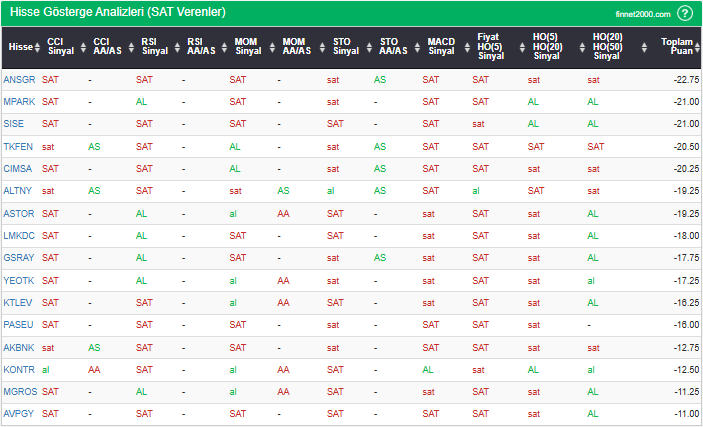Select the ASTOR stock row link
The image size is (703, 427).
(x=18, y=213)
